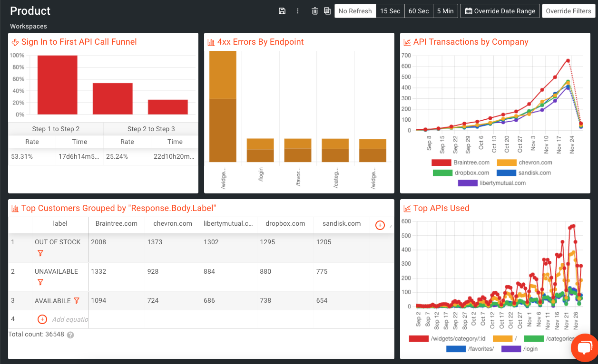Add a new column with the plus icon
Screen dimensions: 598x364
tap(380, 225)
